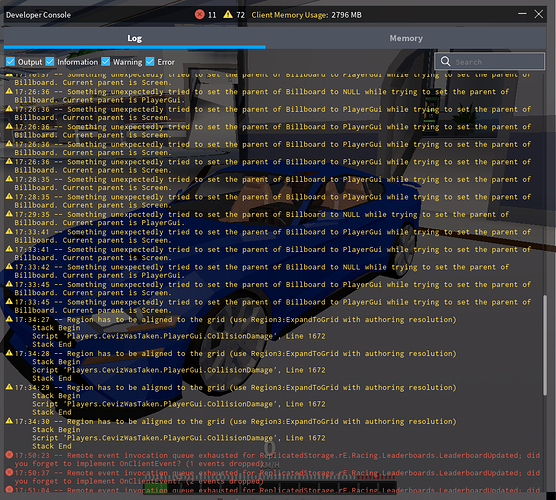Click warning icon beside 17:34:27 Region message
Screen dimensions: 556x500
pyautogui.click(x=9, y=320)
